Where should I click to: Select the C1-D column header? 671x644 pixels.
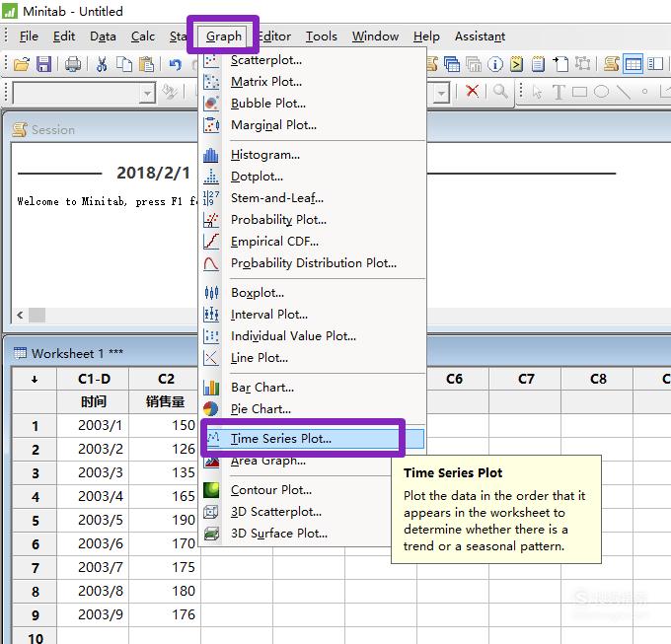pos(94,379)
